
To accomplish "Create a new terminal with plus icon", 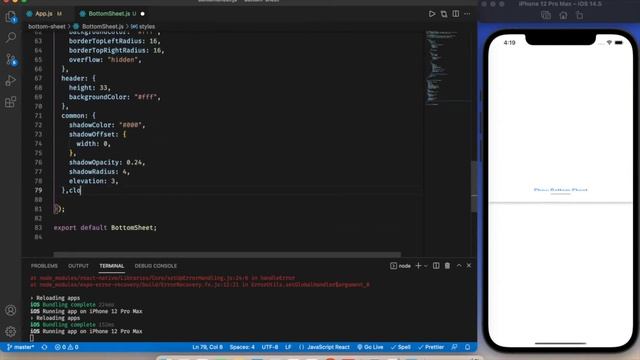I will point(418,266).
